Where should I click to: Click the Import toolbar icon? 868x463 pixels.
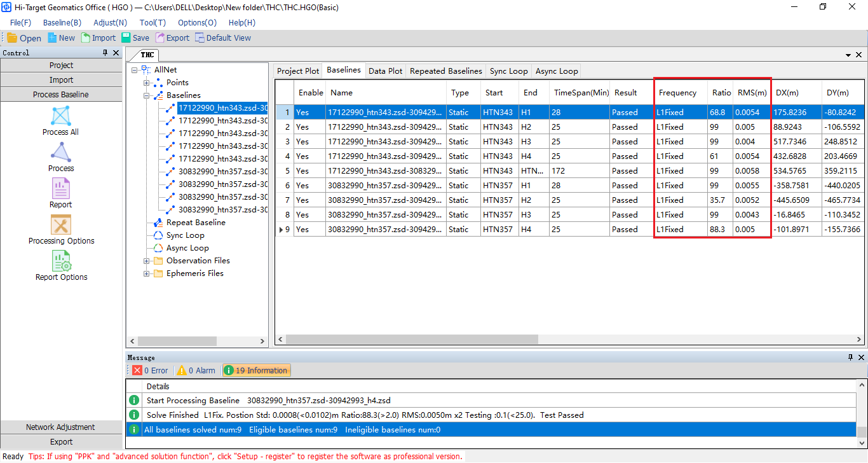tap(86, 38)
